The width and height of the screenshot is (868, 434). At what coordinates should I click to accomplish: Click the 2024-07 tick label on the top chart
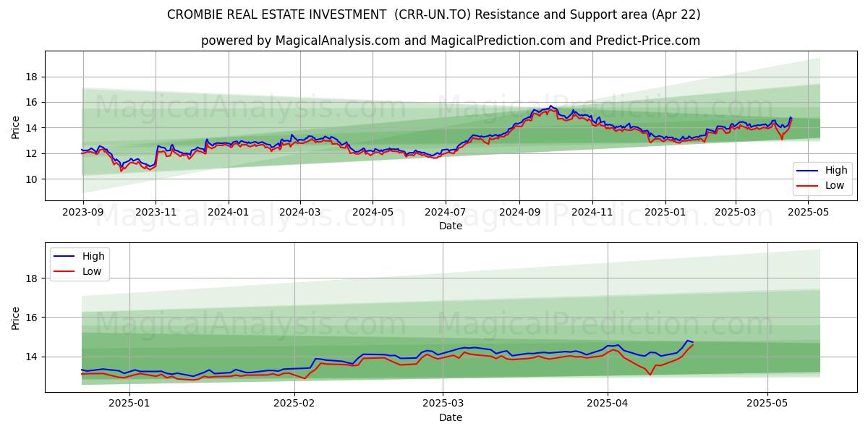click(x=445, y=213)
